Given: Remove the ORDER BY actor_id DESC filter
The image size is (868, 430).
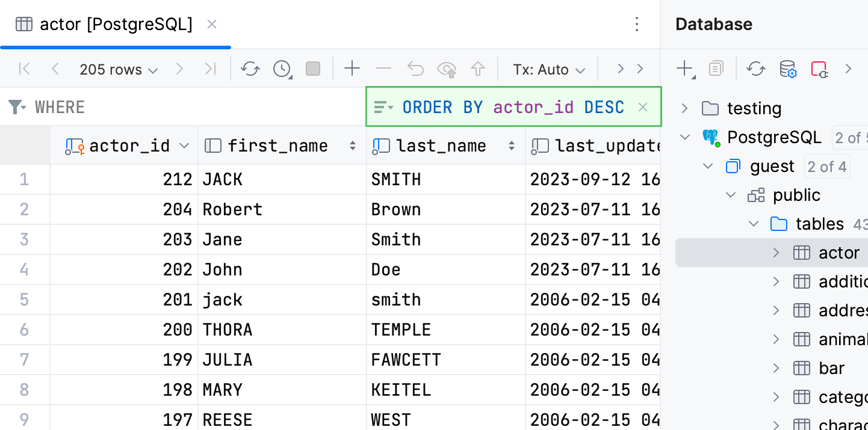Looking at the screenshot, I should click(x=643, y=107).
